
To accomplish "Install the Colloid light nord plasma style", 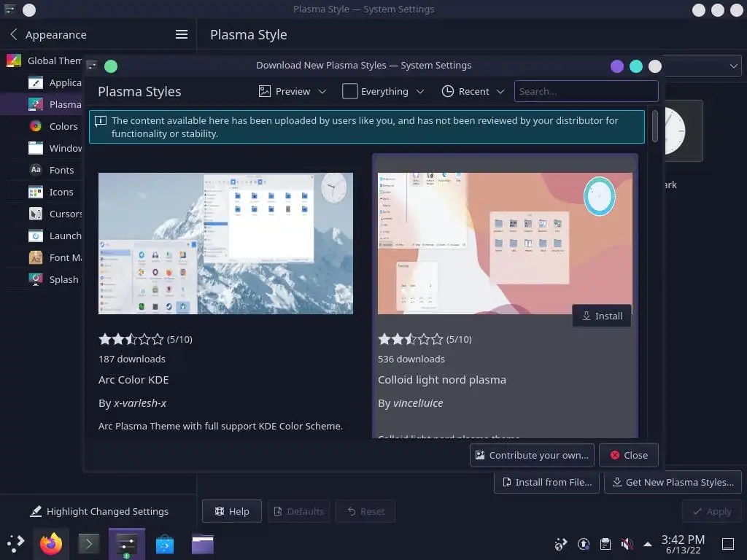I will [x=602, y=316].
